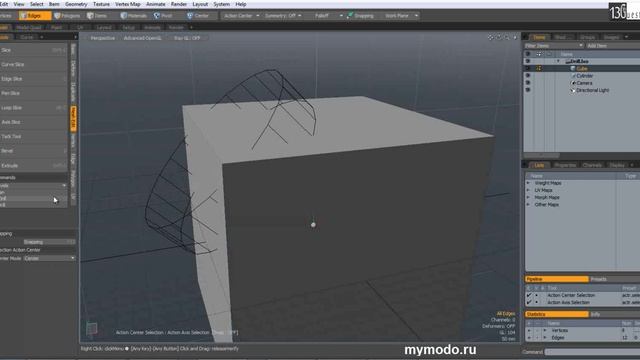Select the Pen Slice tool
The width and height of the screenshot is (640, 360).
33,93
